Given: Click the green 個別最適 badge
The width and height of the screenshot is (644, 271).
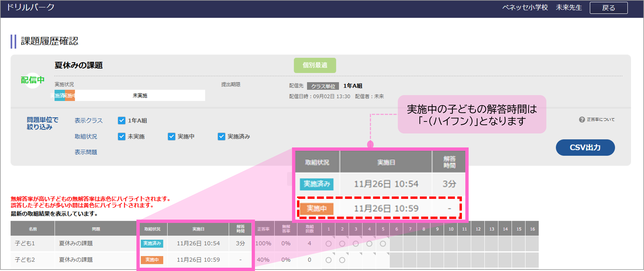Looking at the screenshot, I should 315,65.
